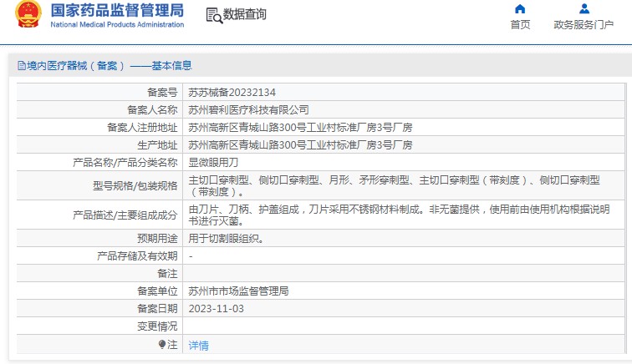
Task: Click the 数据查询 title text
Action: pyautogui.click(x=245, y=15)
